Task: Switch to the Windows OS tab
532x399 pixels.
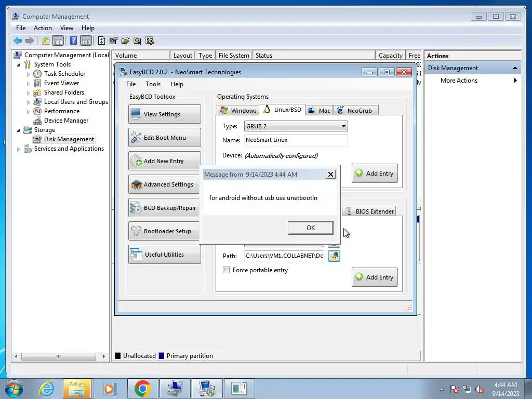Action: point(238,111)
